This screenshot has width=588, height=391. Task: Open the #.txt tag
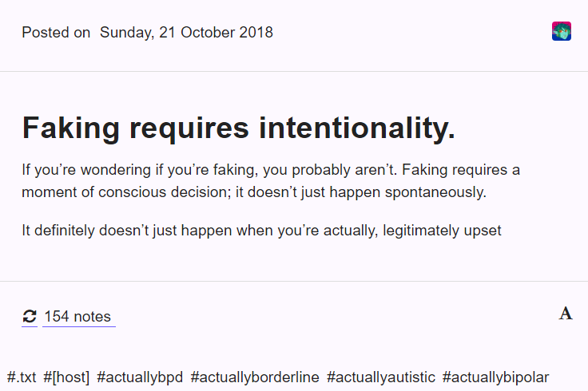click(22, 377)
